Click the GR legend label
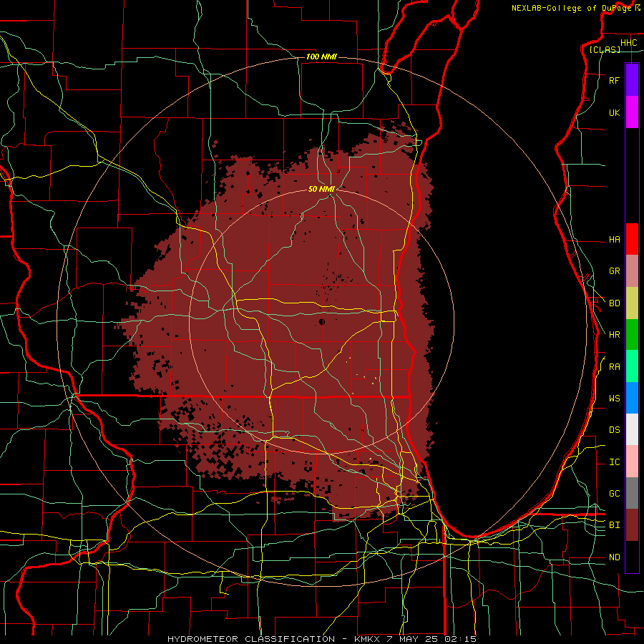The height and width of the screenshot is (644, 644). [x=615, y=271]
